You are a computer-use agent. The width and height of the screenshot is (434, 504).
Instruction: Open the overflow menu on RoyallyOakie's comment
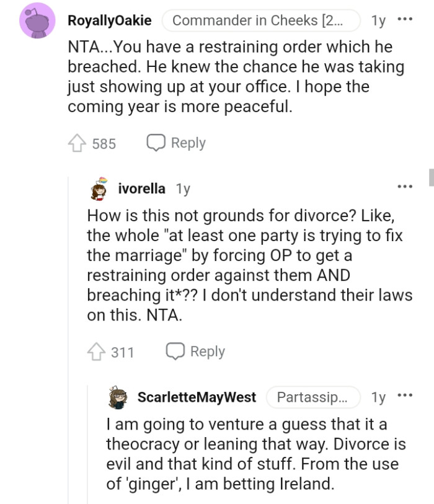(x=405, y=20)
